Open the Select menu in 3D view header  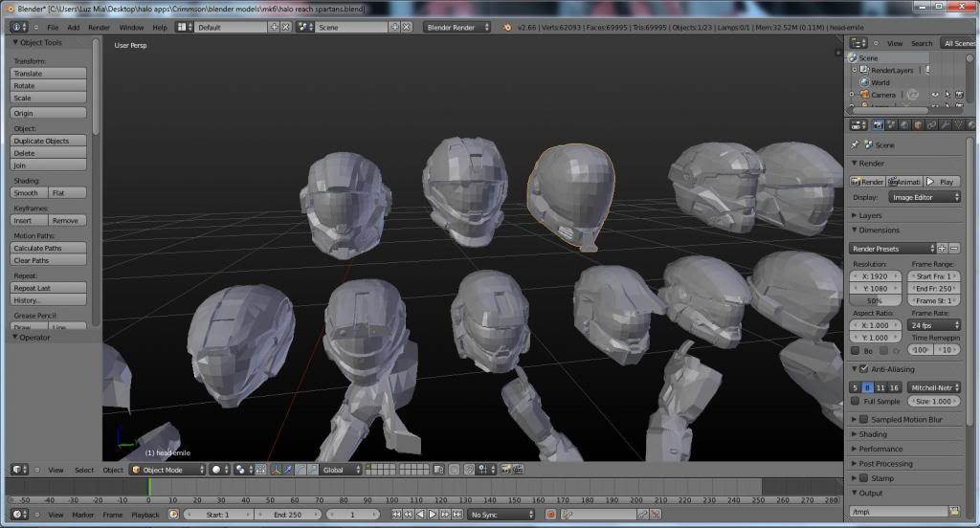coord(84,470)
